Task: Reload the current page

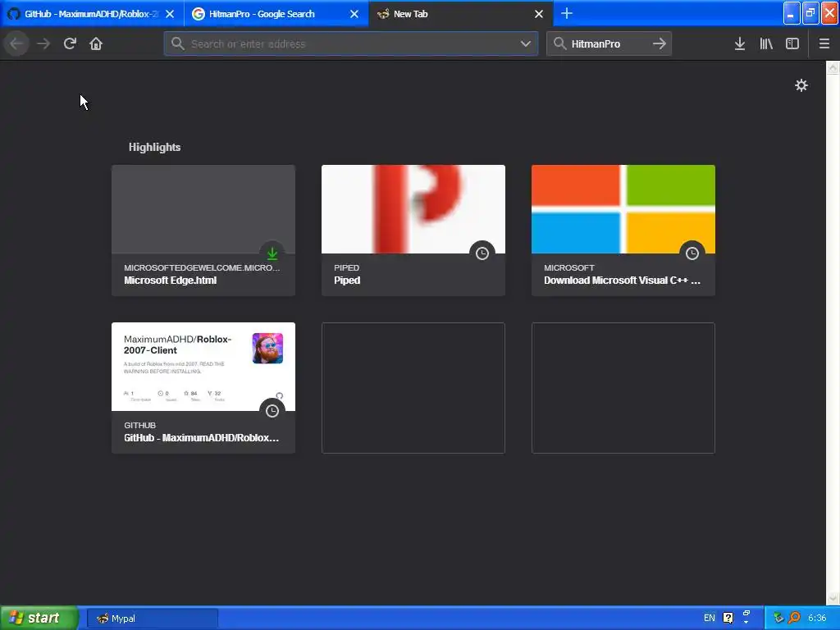Action: (x=70, y=44)
